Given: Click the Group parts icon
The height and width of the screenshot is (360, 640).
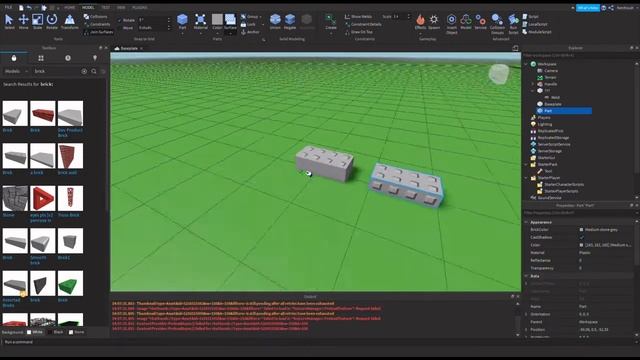Looking at the screenshot, I should coord(243,17).
